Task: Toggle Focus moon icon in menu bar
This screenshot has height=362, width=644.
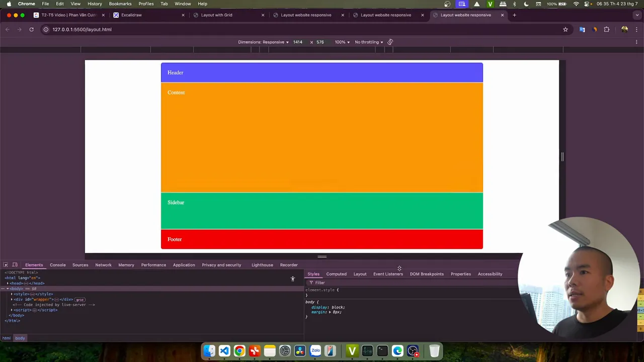Action: tap(526, 4)
